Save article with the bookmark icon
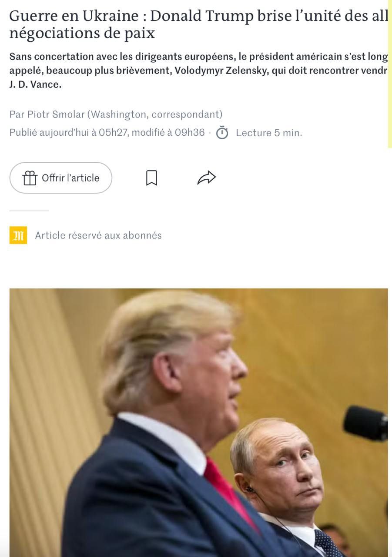The height and width of the screenshot is (557, 392). point(151,178)
